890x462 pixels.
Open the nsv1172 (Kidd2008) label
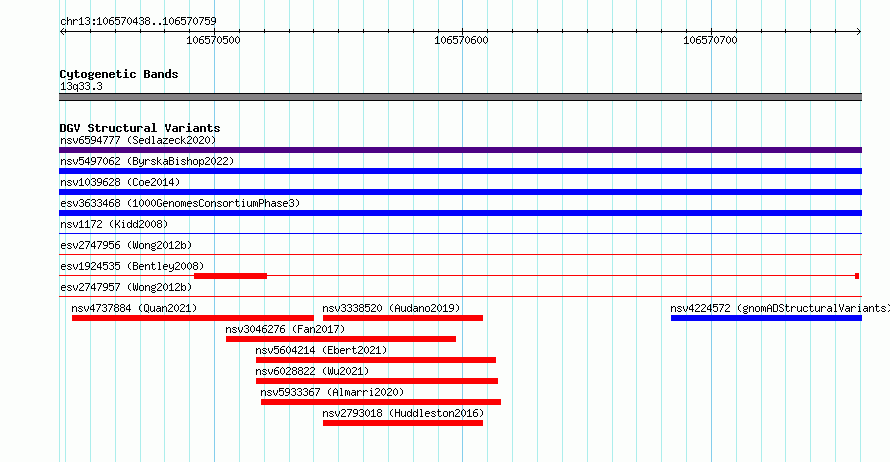tap(114, 224)
